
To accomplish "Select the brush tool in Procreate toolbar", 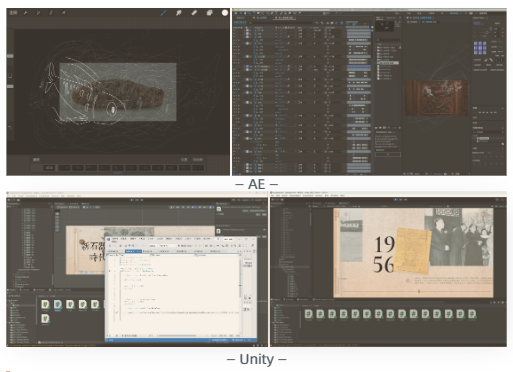I will pos(163,13).
